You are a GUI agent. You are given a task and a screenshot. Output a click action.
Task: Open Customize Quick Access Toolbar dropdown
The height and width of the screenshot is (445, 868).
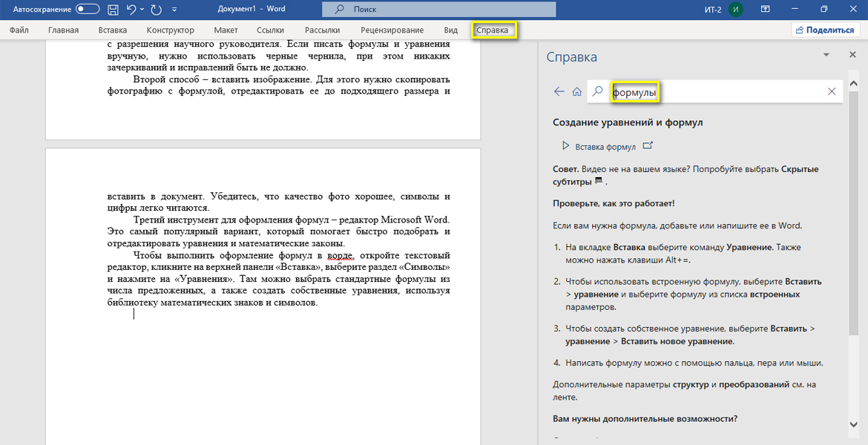pos(174,10)
